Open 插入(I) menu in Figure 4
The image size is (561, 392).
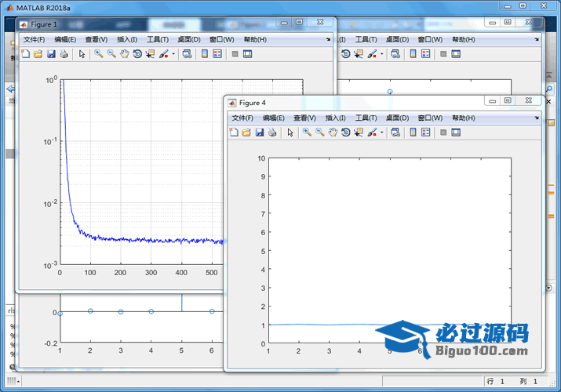click(x=336, y=118)
